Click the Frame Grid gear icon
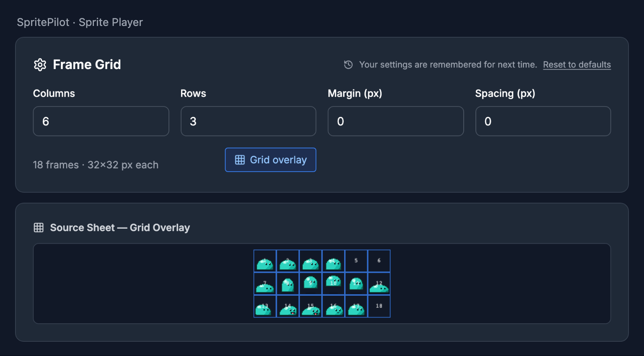Image resolution: width=644 pixels, height=356 pixels. click(x=40, y=65)
